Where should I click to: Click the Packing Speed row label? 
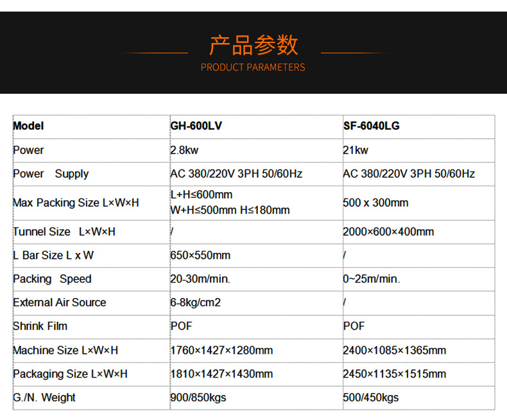point(52,279)
